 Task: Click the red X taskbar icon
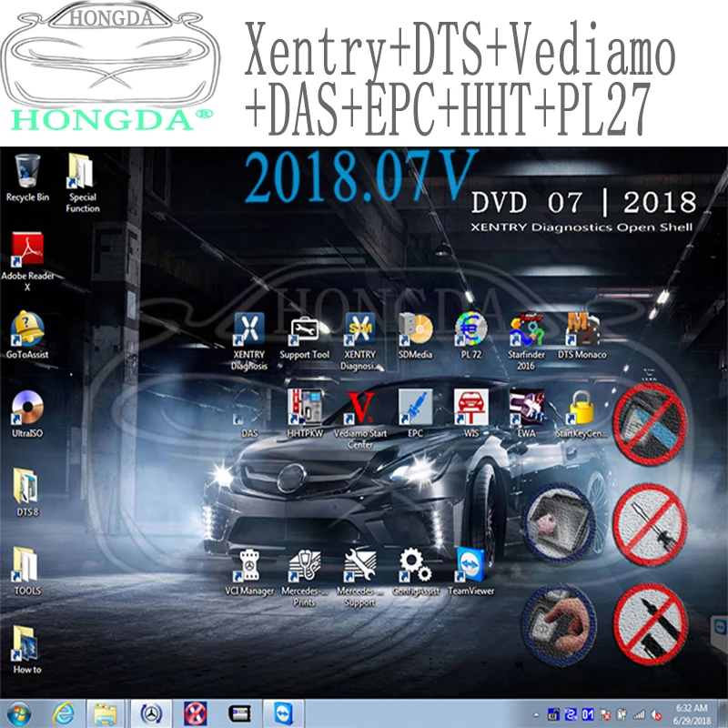[195, 713]
